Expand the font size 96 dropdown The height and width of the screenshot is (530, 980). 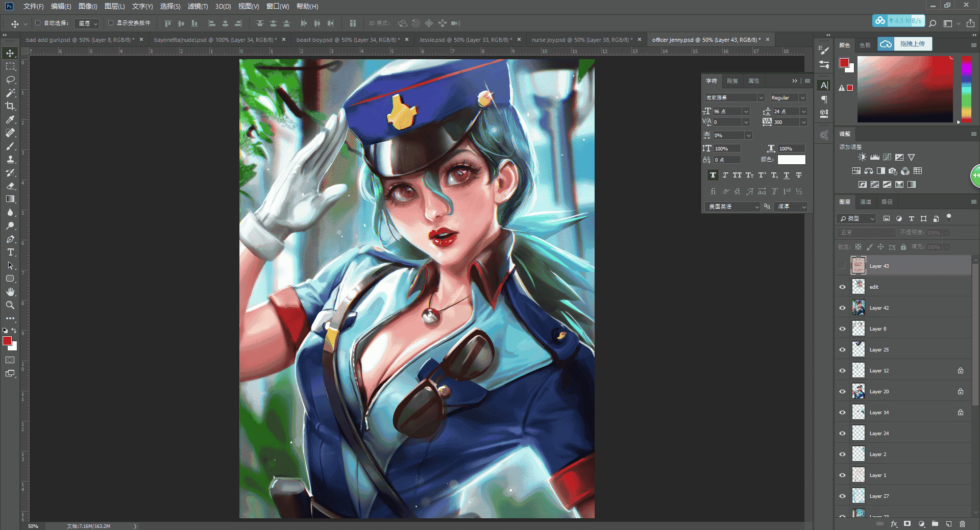coord(746,111)
